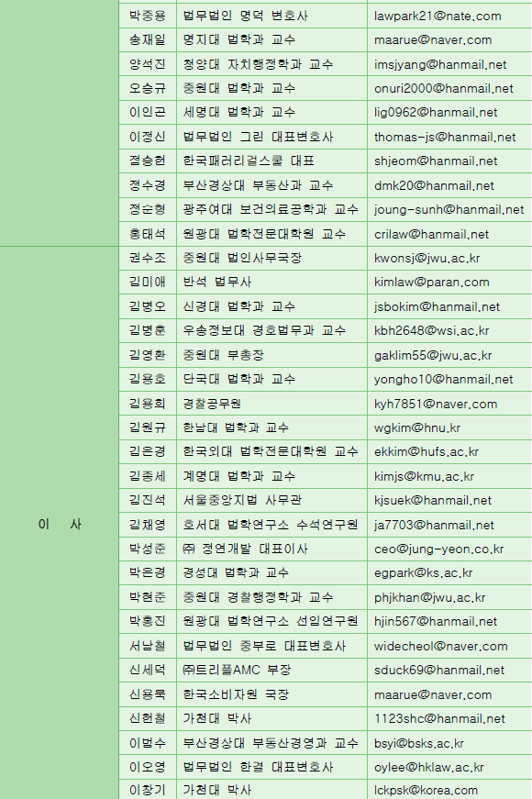Click email onuri2000@hanmail.net

coord(444,88)
